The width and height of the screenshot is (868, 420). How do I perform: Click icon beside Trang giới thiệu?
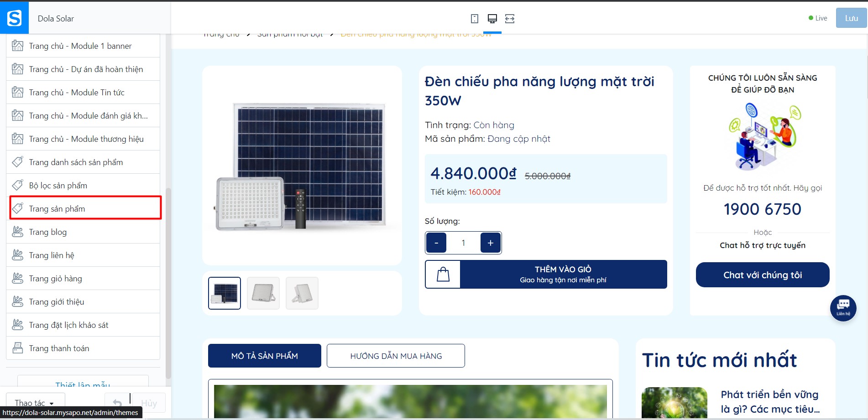(17, 301)
